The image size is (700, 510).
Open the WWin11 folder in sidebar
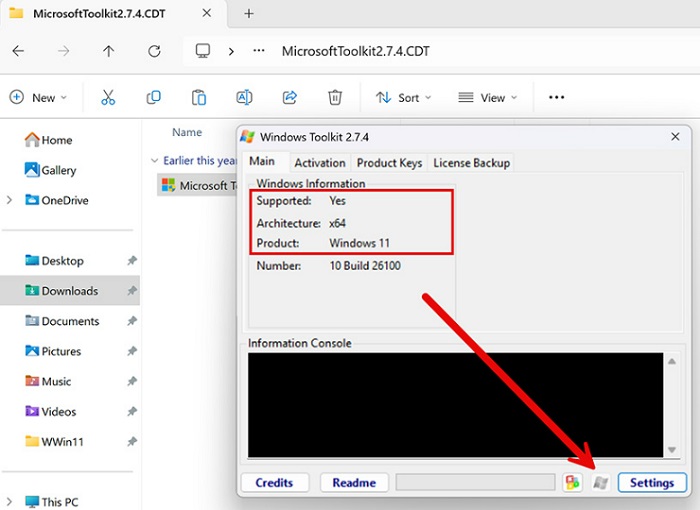click(x=54, y=442)
